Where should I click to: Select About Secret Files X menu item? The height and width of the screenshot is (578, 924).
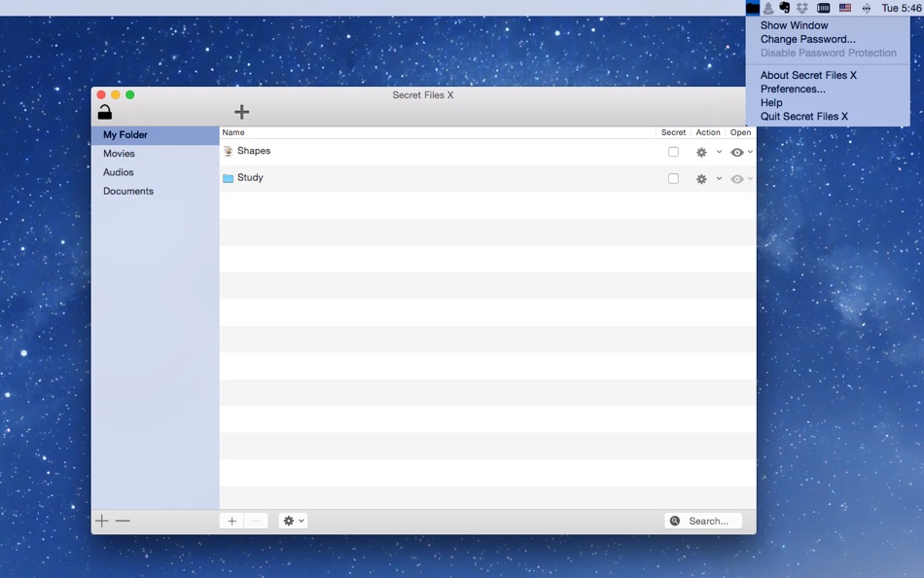808,75
